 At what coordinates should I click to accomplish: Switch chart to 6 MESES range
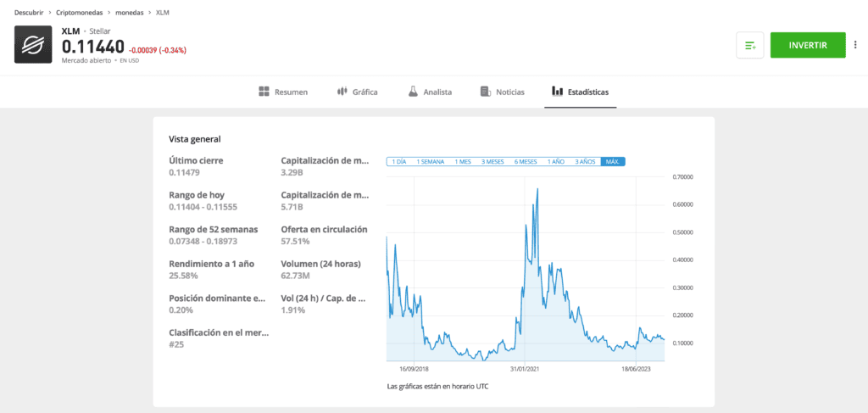(x=526, y=162)
